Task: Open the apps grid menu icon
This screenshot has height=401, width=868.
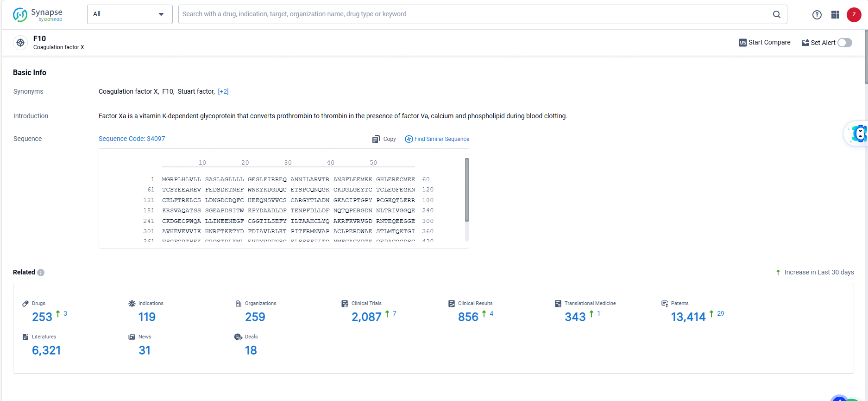Action: tap(835, 15)
